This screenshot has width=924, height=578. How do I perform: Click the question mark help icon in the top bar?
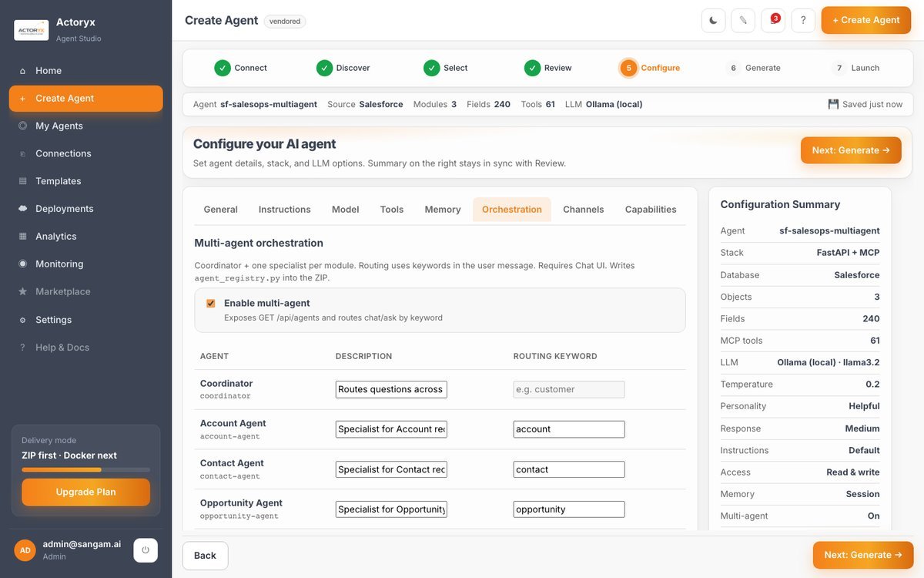[803, 20]
